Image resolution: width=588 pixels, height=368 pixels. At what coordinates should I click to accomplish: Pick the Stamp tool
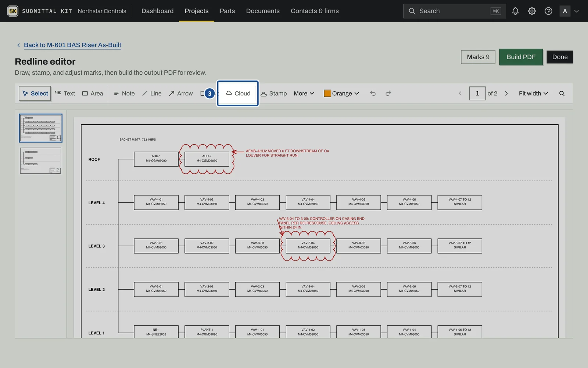274,93
